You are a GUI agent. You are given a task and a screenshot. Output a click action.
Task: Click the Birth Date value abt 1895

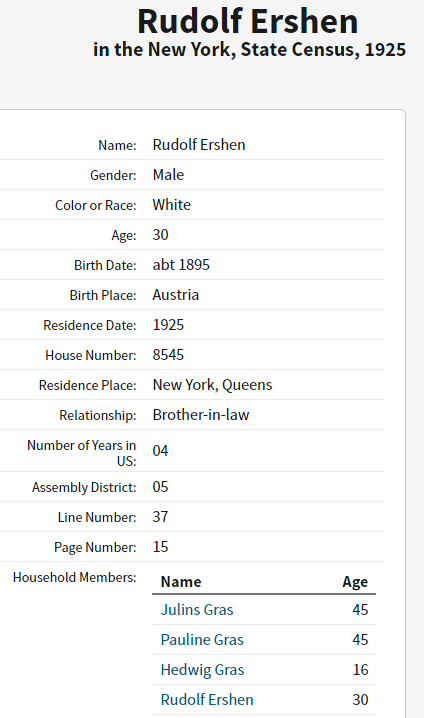(x=181, y=265)
